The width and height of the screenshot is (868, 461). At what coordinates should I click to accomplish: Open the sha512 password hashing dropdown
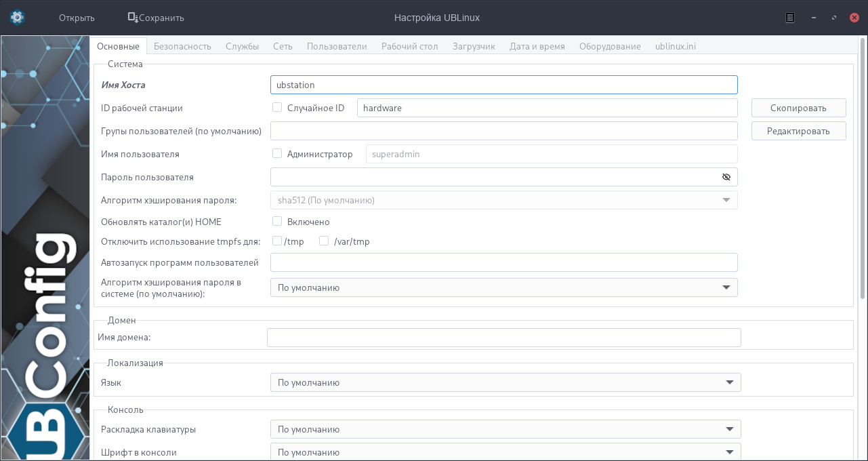tap(504, 200)
